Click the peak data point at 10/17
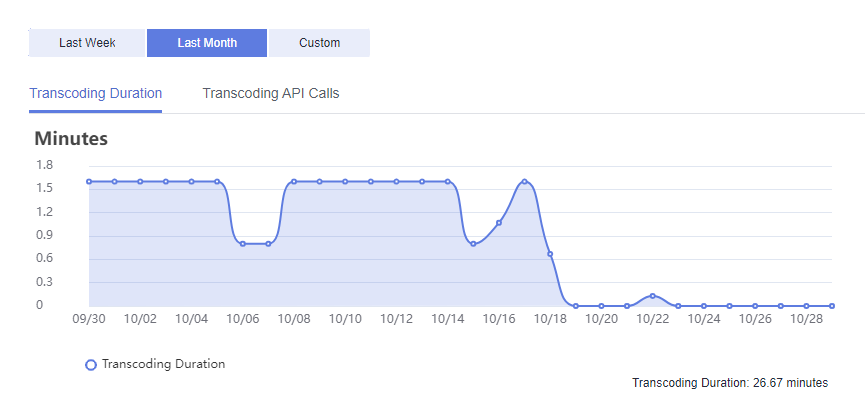This screenshot has height=416, width=865. [525, 182]
